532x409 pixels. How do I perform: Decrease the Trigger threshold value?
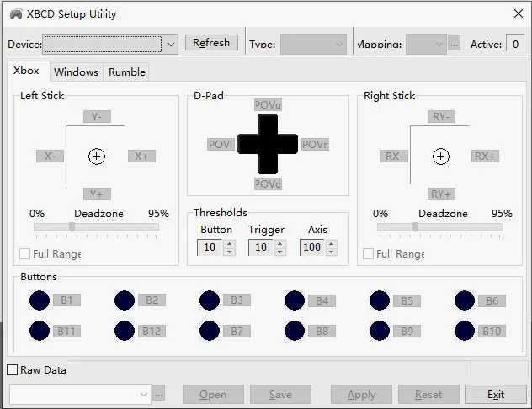coord(280,252)
